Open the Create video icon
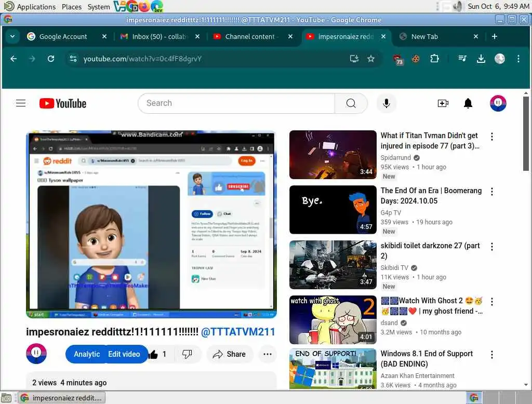This screenshot has width=532, height=404. [443, 103]
